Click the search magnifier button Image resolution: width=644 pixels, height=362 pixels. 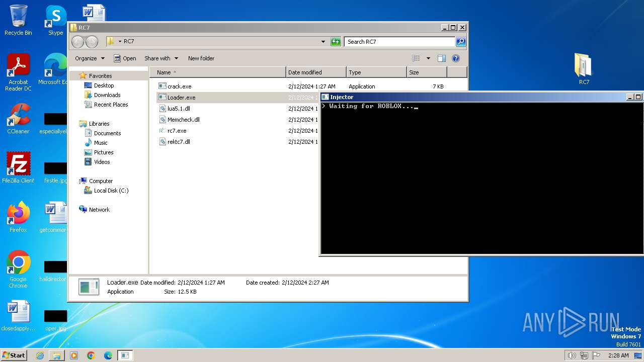click(461, 42)
